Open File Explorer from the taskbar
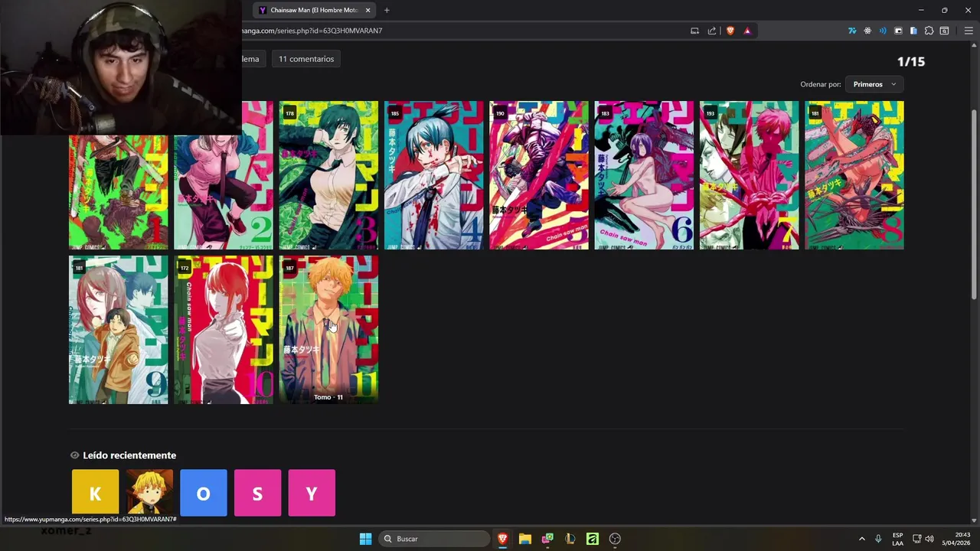 [524, 539]
